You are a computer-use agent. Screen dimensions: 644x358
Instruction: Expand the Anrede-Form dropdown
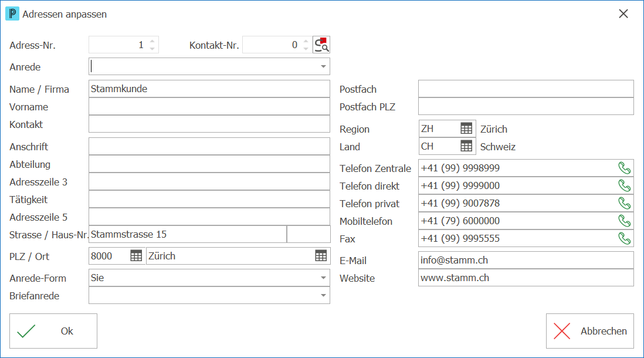point(323,278)
